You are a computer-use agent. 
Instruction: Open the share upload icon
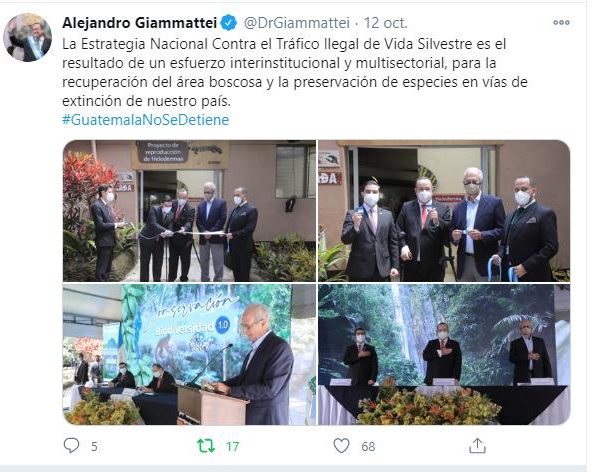coord(477,445)
